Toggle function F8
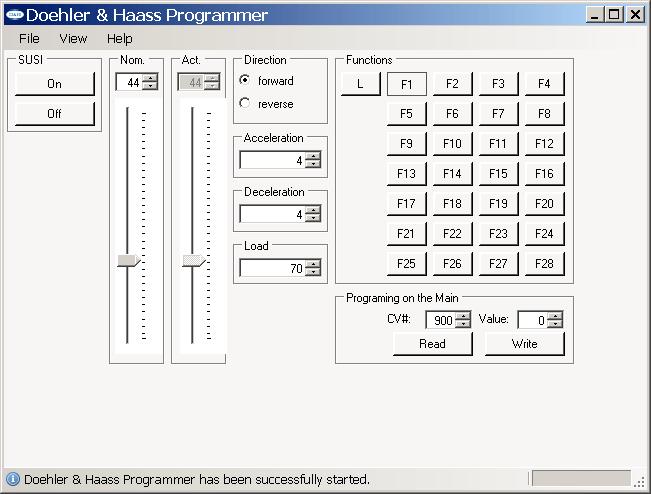This screenshot has height=494, width=651. [x=544, y=114]
